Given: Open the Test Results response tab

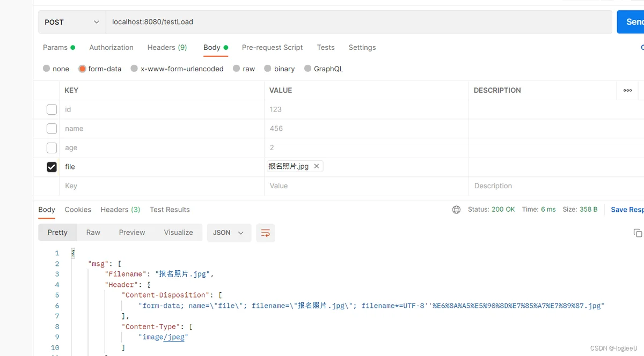Looking at the screenshot, I should 170,210.
